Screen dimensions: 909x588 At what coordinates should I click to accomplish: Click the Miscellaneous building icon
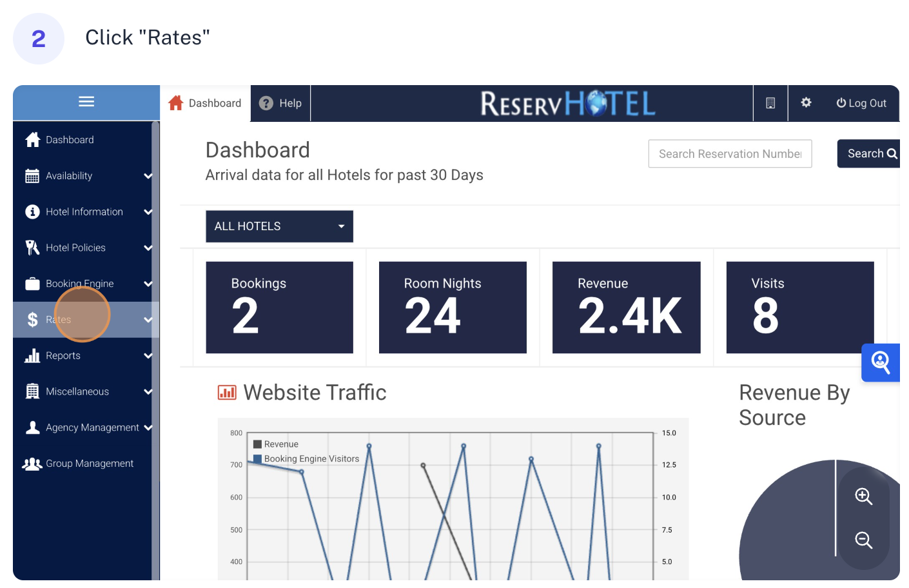(x=32, y=391)
